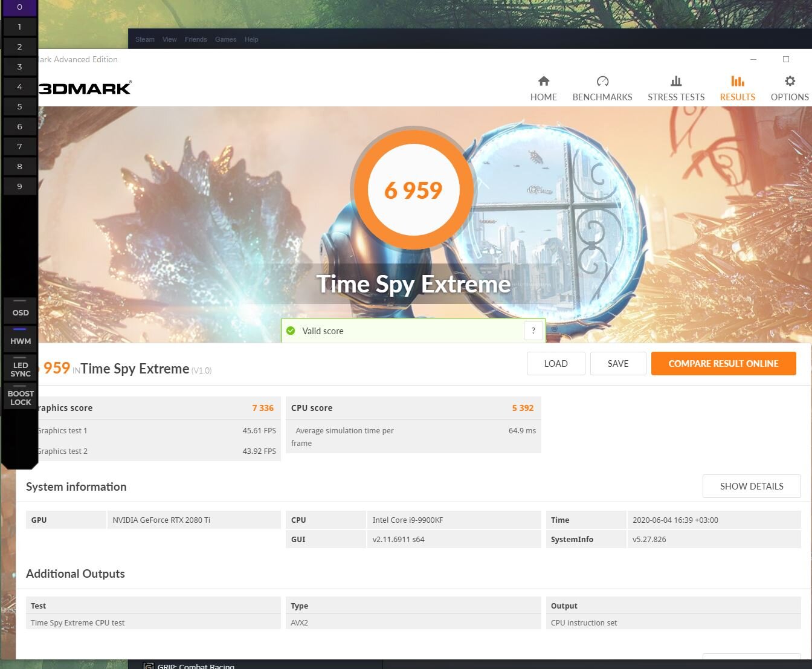Select profile 7 in side overlay
The width and height of the screenshot is (812, 669).
click(19, 146)
